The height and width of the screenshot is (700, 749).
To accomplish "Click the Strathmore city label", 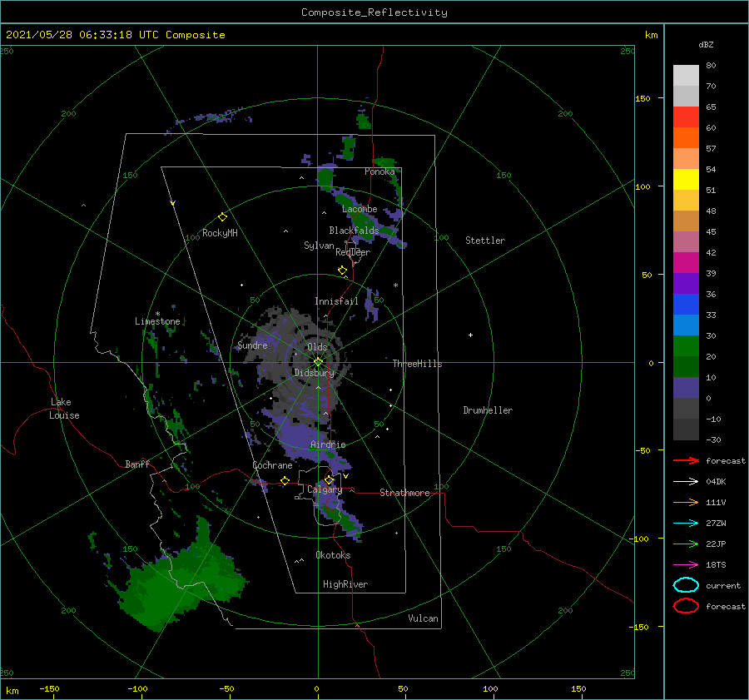I will coord(404,493).
